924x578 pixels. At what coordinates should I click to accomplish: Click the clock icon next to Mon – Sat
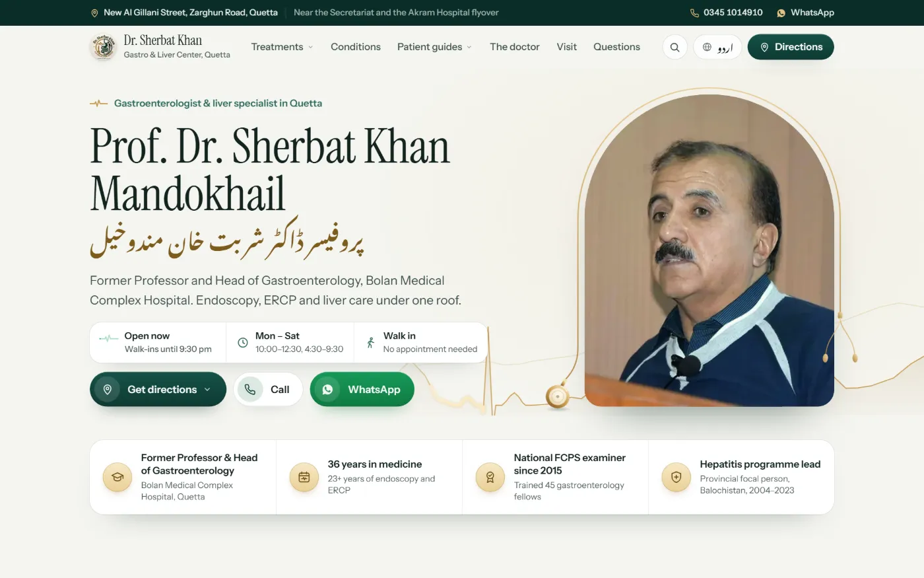(x=242, y=342)
